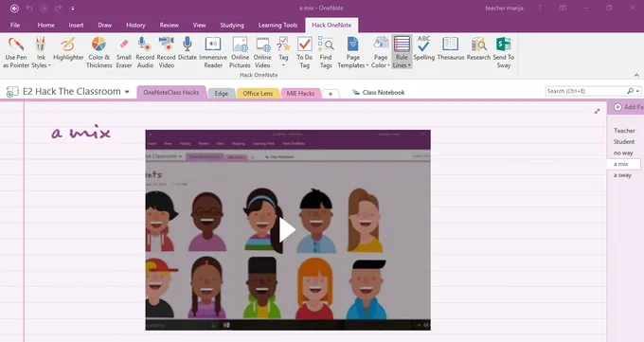
Task: Create a new section with plus tab
Action: click(331, 94)
